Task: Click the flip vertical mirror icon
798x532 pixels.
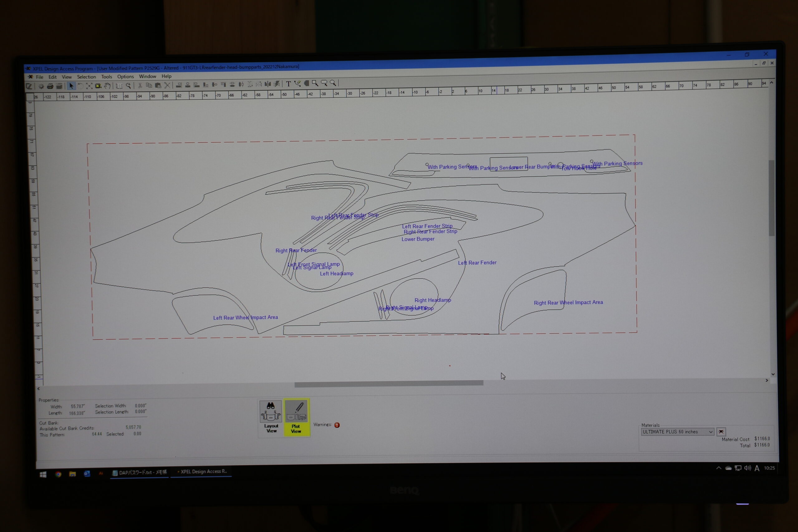Action: point(250,84)
